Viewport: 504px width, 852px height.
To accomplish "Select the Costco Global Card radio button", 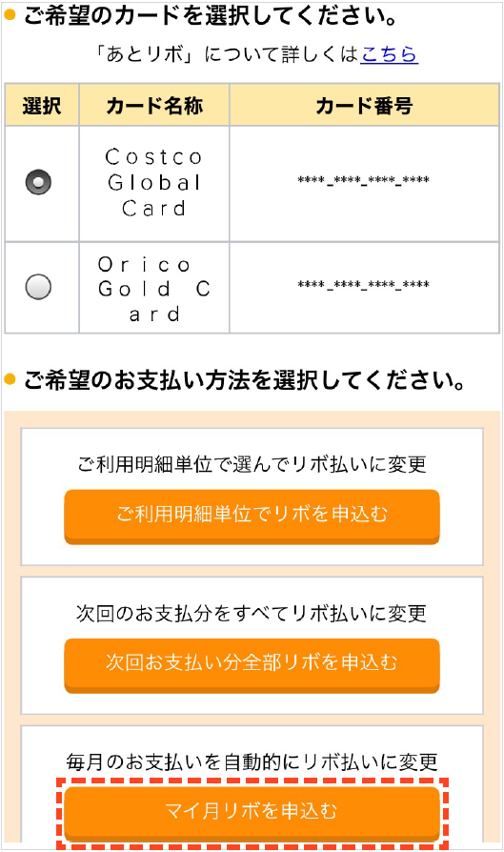I will (x=38, y=182).
